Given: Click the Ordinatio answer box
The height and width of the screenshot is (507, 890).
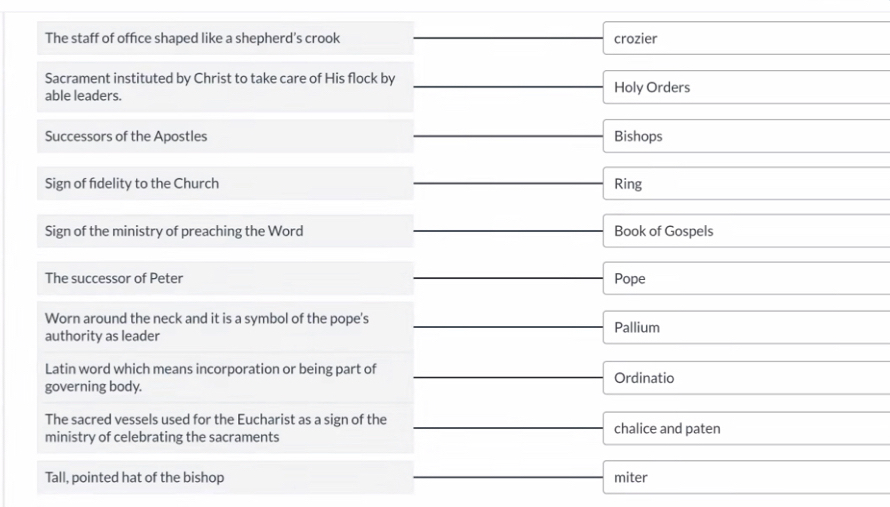Looking at the screenshot, I should (x=746, y=378).
